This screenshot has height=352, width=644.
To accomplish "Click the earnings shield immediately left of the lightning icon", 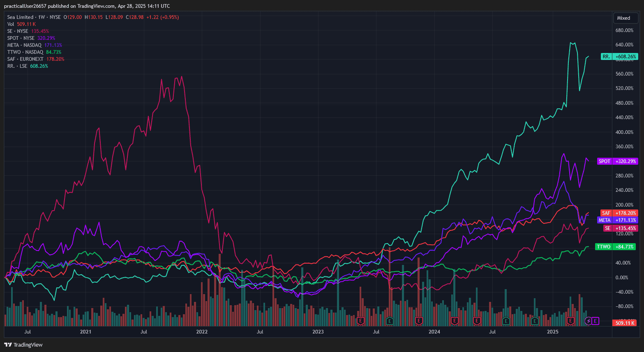I will (570, 321).
